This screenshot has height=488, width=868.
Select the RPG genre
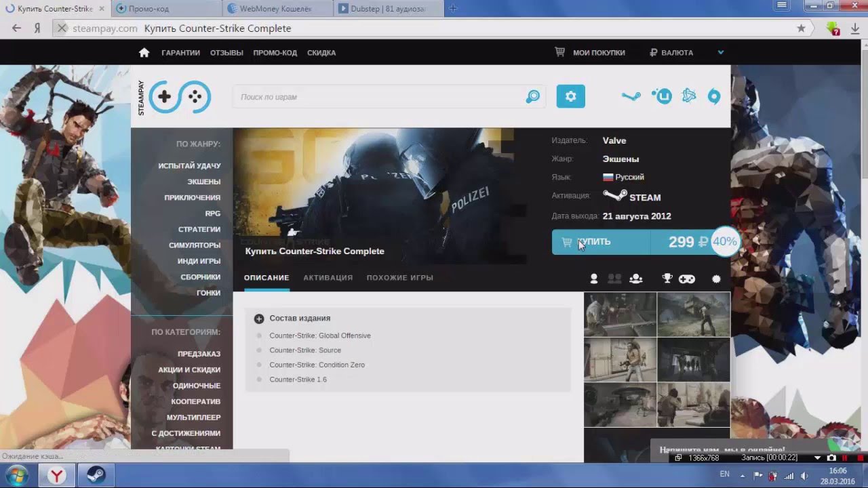(213, 213)
